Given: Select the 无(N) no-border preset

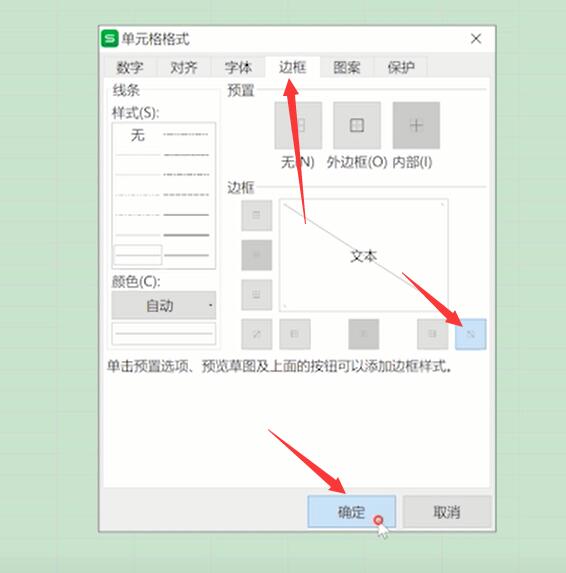Looking at the screenshot, I should coord(298,125).
